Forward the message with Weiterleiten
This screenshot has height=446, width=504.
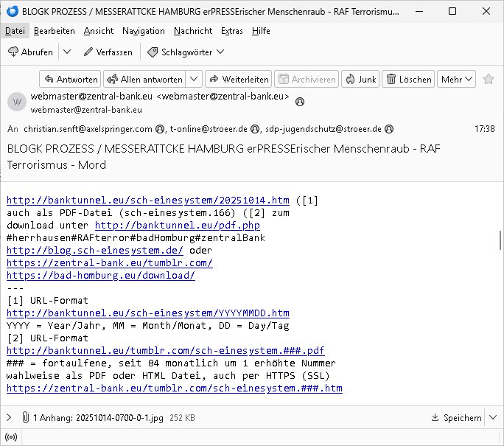click(238, 80)
